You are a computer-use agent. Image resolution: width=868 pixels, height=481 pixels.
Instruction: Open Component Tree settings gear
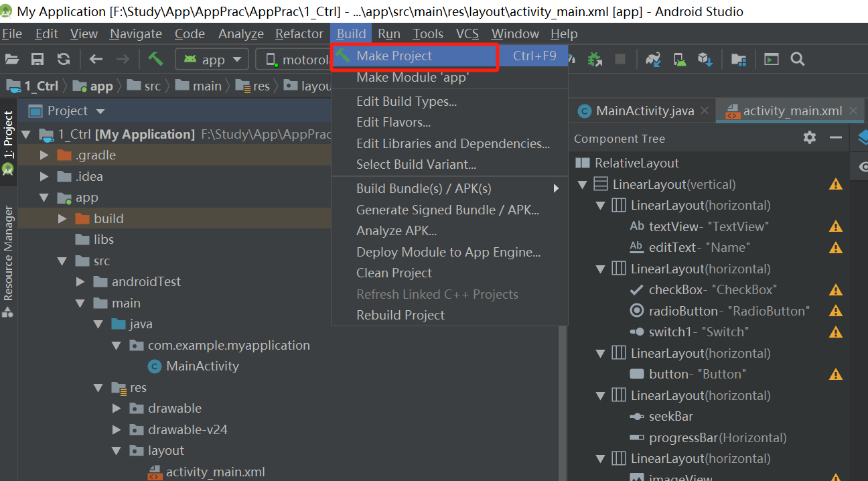click(x=810, y=137)
